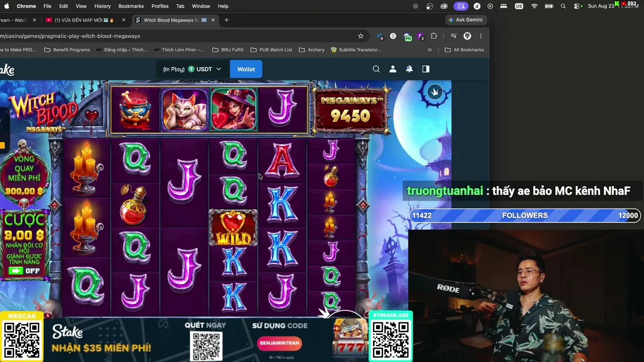Image resolution: width=644 pixels, height=362 pixels.
Task: Close the Witch Blood Megaways tab
Action: click(213, 20)
